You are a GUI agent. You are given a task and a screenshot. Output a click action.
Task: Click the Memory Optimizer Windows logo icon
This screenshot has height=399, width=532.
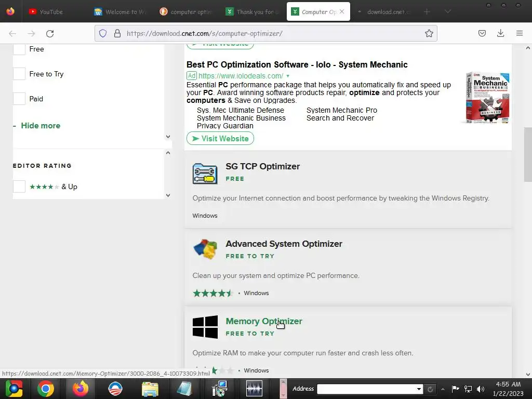pyautogui.click(x=205, y=327)
